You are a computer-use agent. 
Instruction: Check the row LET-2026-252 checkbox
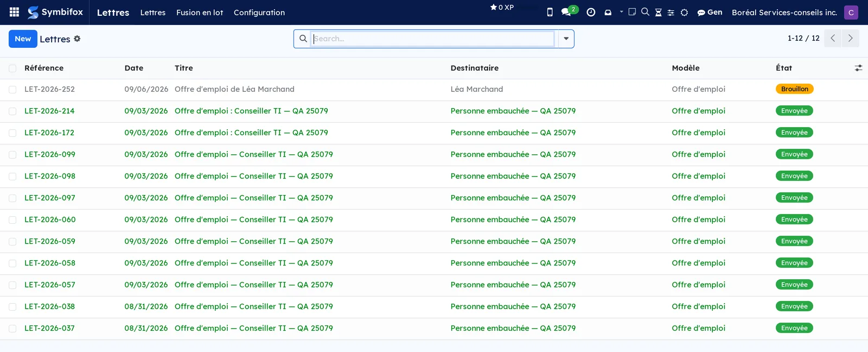point(12,90)
